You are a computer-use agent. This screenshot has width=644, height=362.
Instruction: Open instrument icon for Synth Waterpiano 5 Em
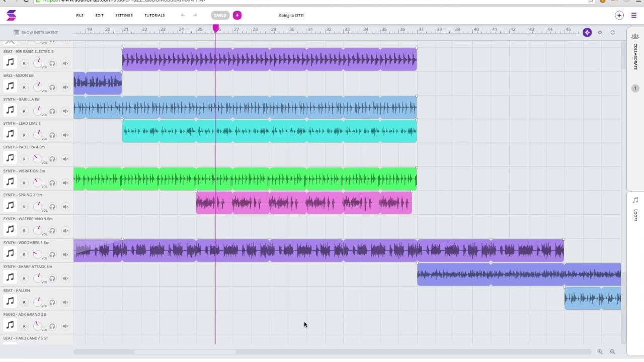point(10,230)
